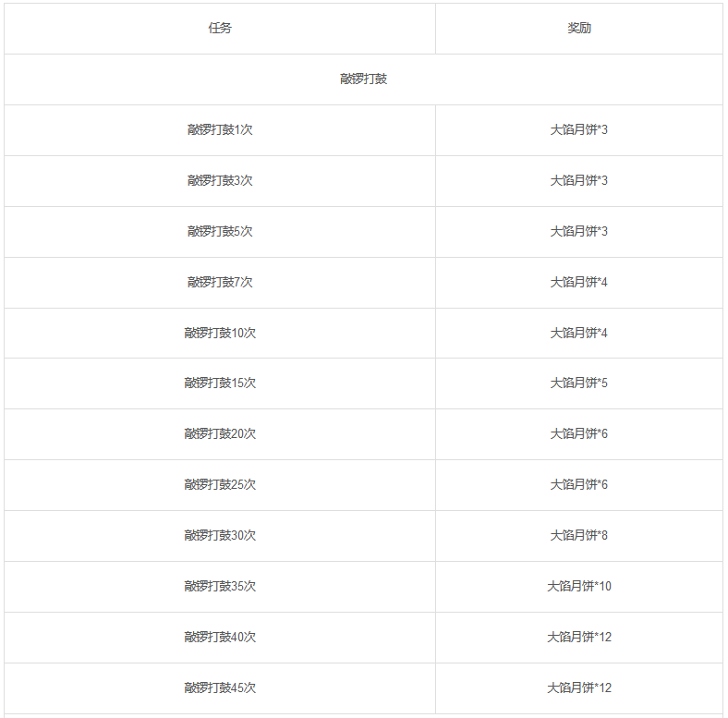Select the 敲锣打鼓 section title row
The height and width of the screenshot is (718, 728).
(363, 79)
